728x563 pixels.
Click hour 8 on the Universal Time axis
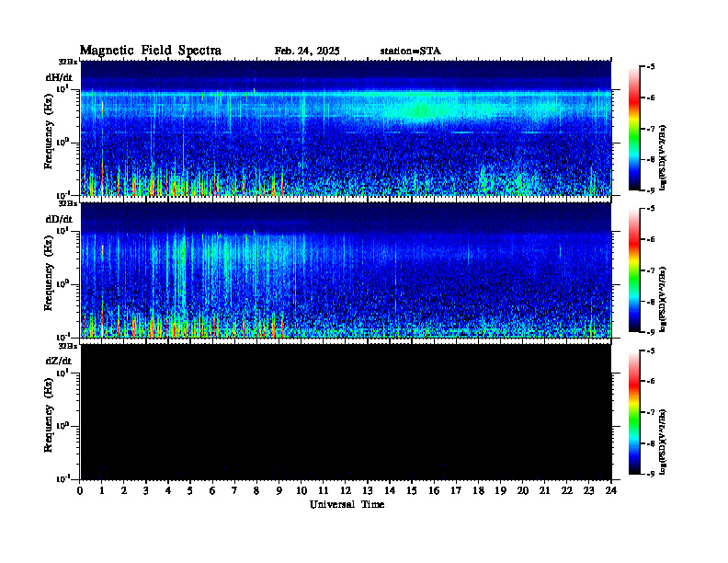(x=256, y=490)
